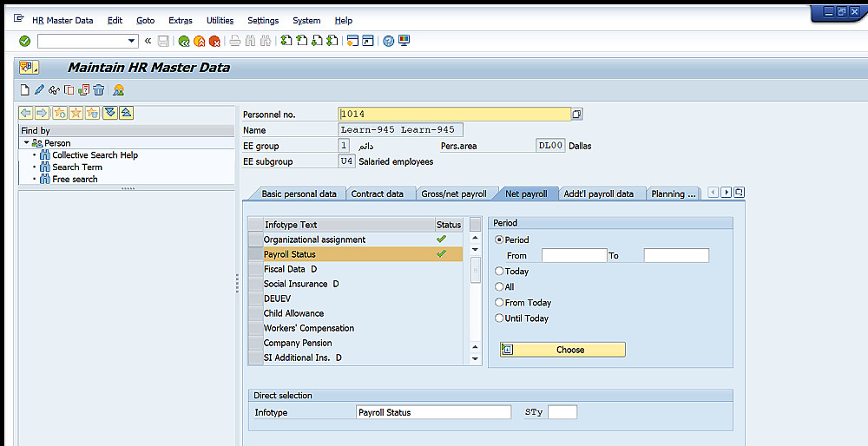Select the From Today radio button
The height and width of the screenshot is (446, 868).
click(x=499, y=303)
